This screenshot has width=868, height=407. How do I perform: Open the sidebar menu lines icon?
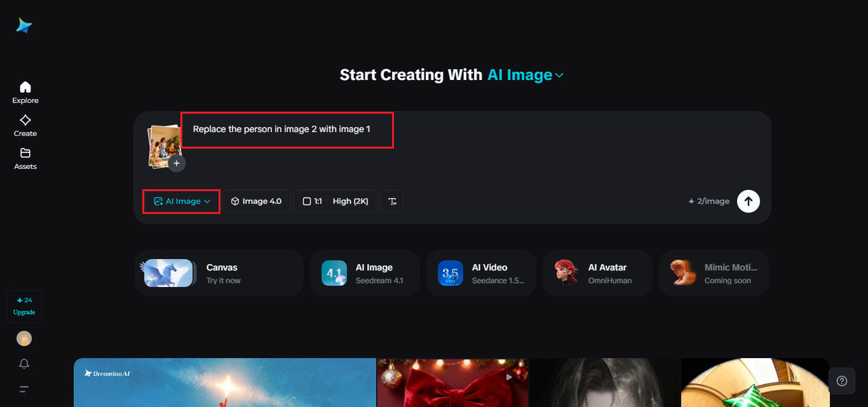tap(24, 389)
